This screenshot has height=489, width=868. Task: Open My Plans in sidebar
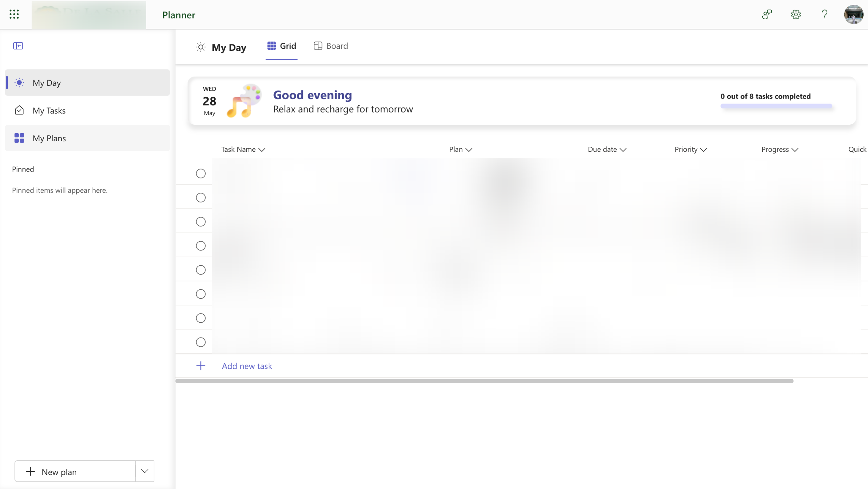pos(88,138)
